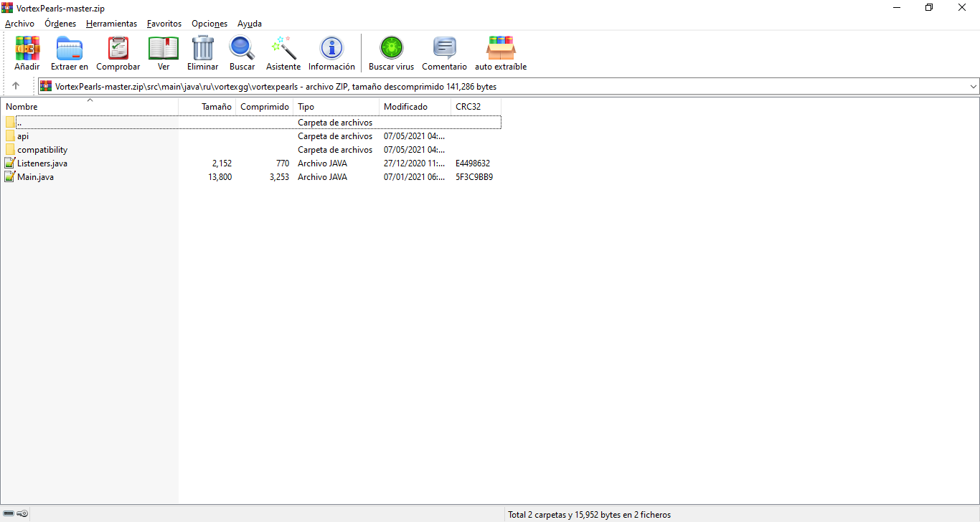The width and height of the screenshot is (980, 522).
Task: Click the WinRAR archive icon in address bar
Action: 46,86
